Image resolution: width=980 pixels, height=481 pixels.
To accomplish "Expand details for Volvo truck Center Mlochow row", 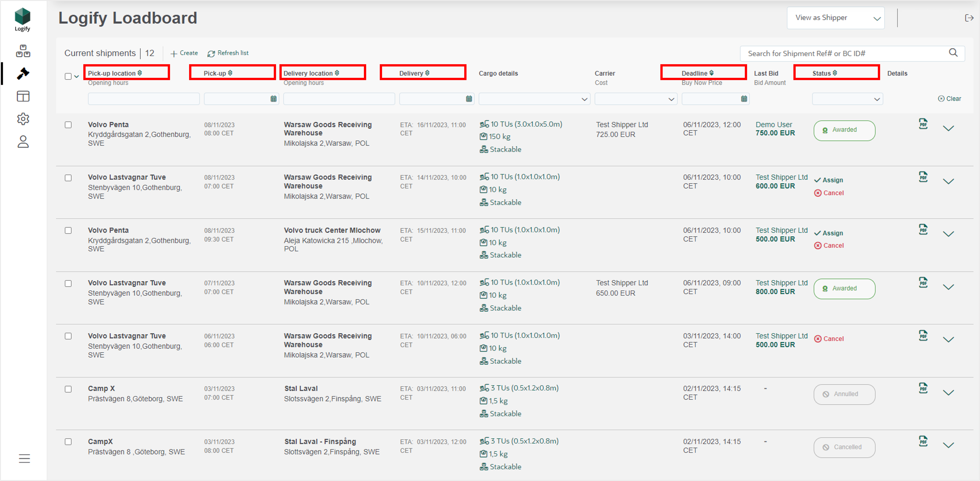I will coord(948,234).
